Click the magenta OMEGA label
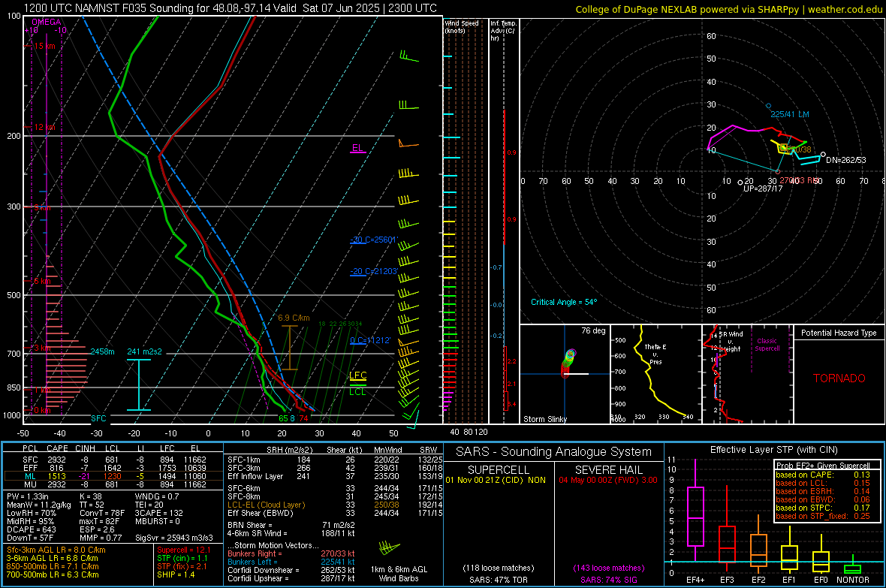The width and height of the screenshot is (886, 588). (47, 22)
